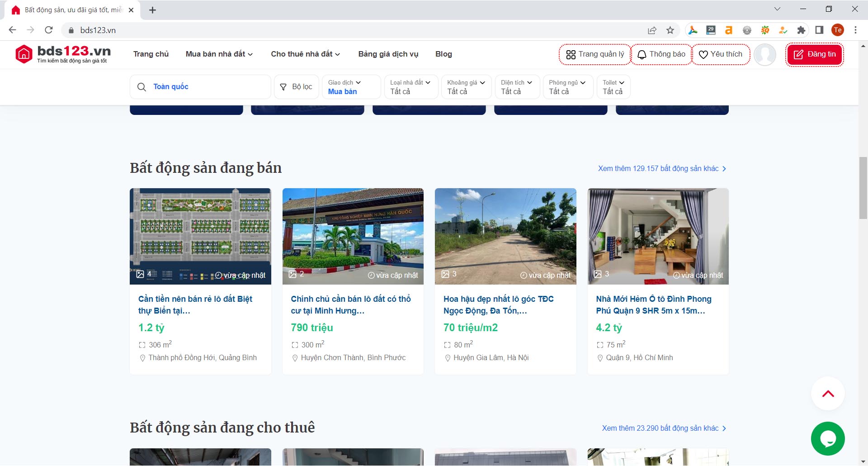The width and height of the screenshot is (868, 466).
Task: Expand the Loại nhà đất dropdown
Action: pyautogui.click(x=411, y=87)
